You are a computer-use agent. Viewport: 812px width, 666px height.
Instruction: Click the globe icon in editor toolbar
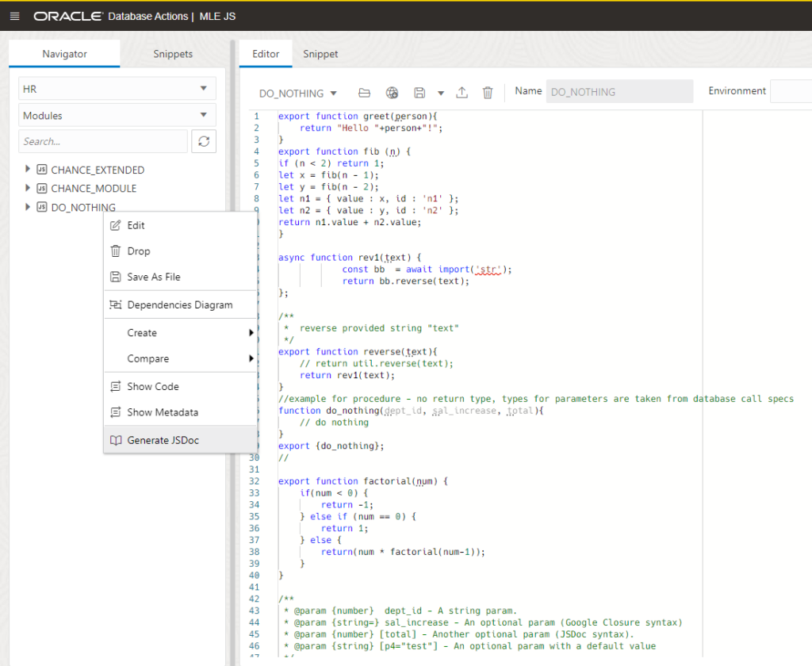(x=391, y=93)
